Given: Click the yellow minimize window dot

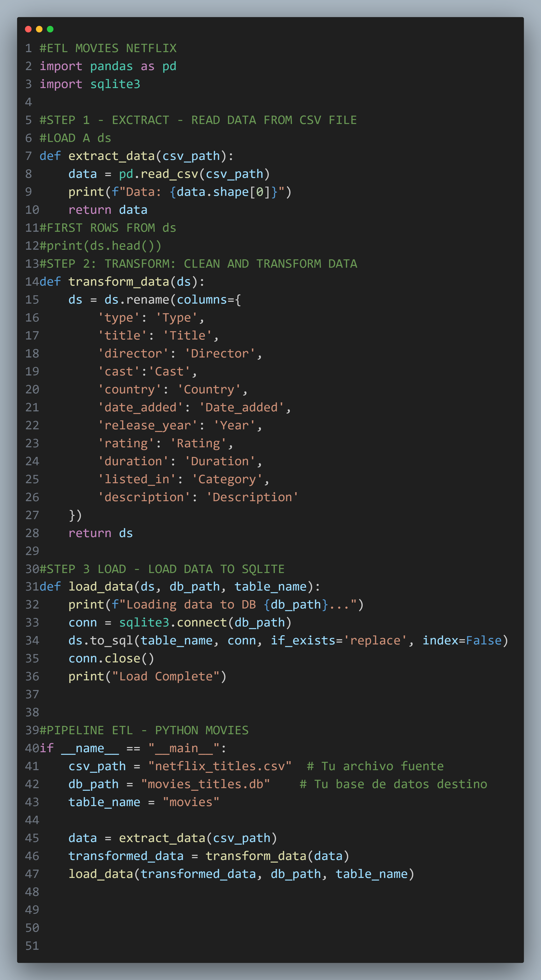Looking at the screenshot, I should pos(39,29).
